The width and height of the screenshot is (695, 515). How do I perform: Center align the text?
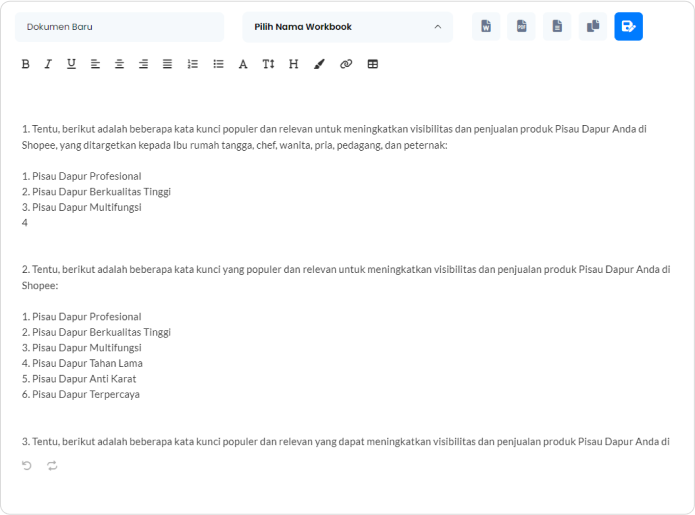[120, 64]
